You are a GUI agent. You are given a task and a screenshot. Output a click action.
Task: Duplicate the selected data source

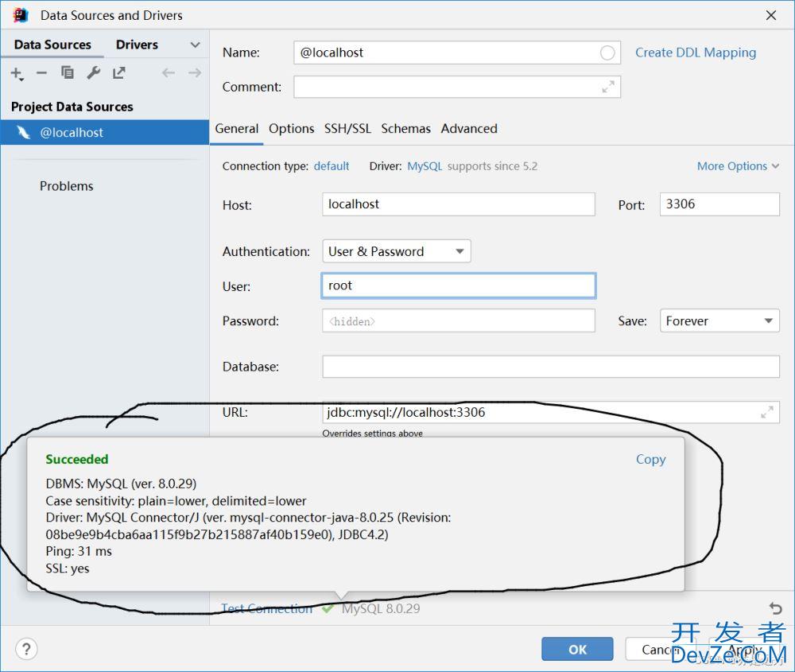[x=68, y=72]
